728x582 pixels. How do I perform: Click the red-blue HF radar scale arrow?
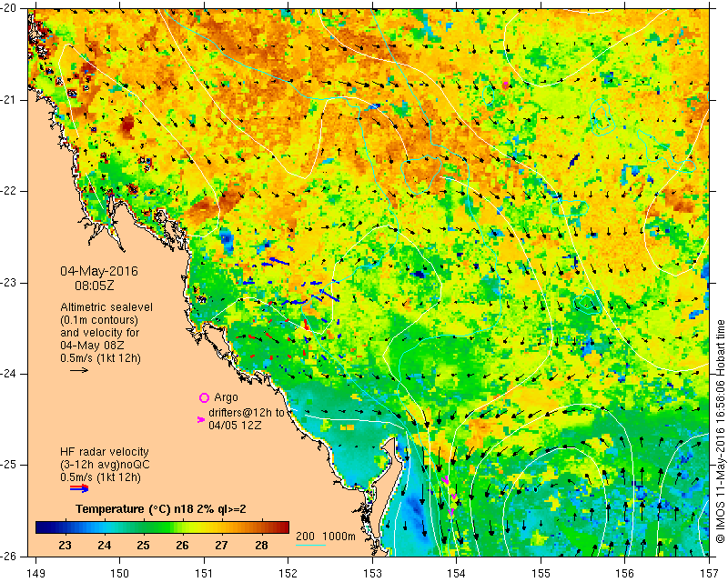click(79, 487)
